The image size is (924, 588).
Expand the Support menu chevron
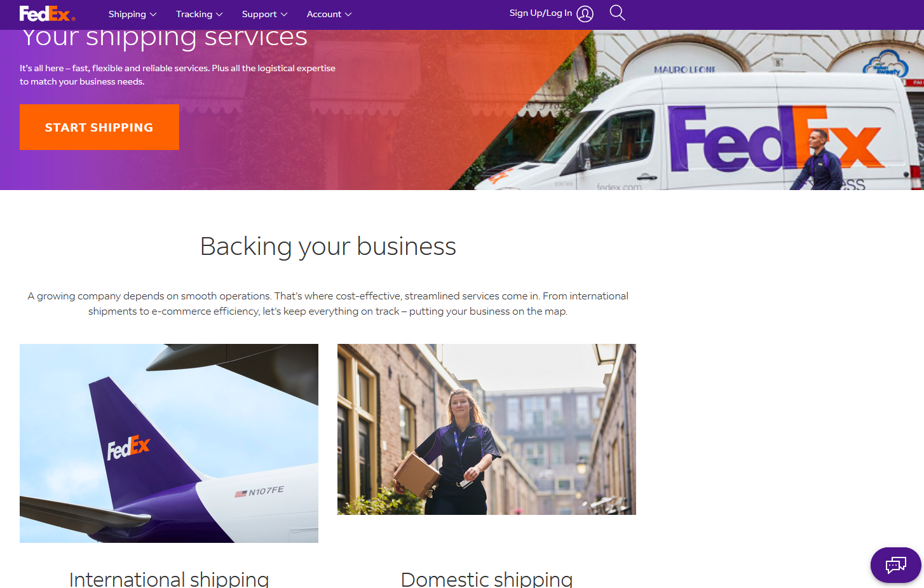click(x=284, y=15)
